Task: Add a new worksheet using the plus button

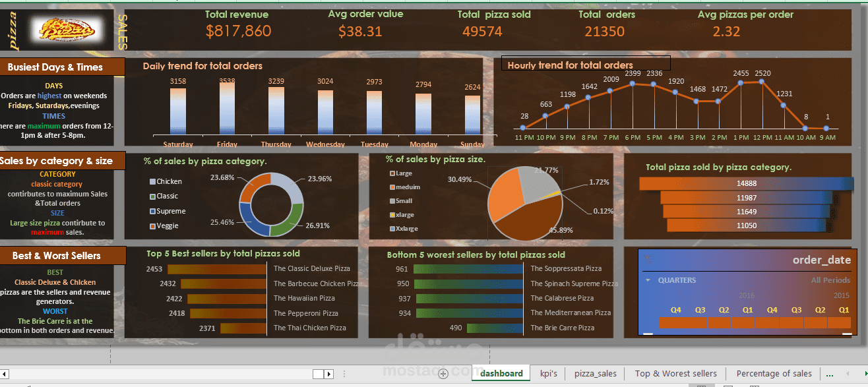Action: [x=443, y=373]
